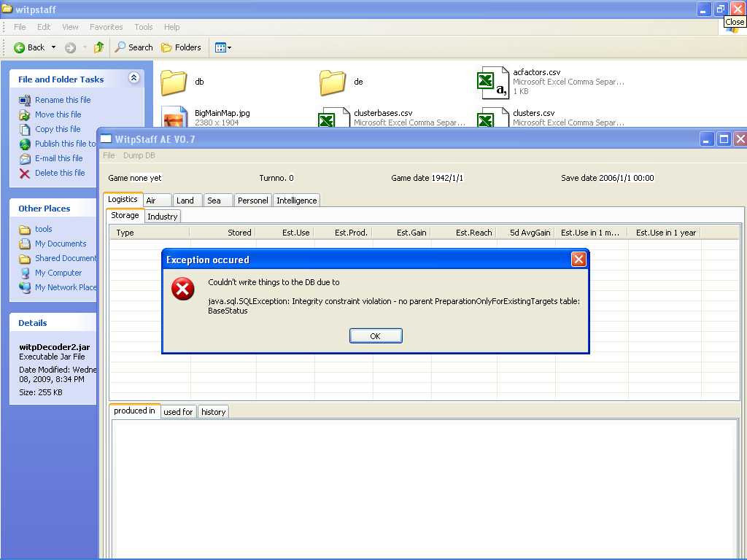Select the de folder icon

333,82
